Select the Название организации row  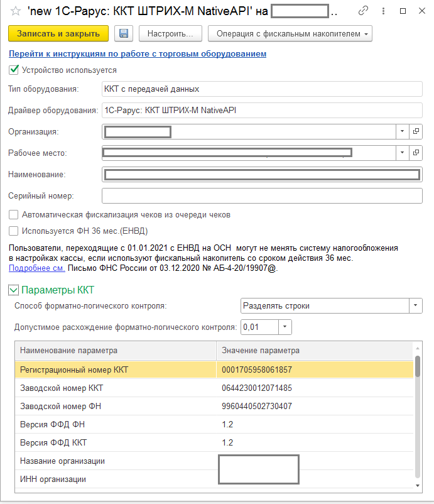click(214, 461)
